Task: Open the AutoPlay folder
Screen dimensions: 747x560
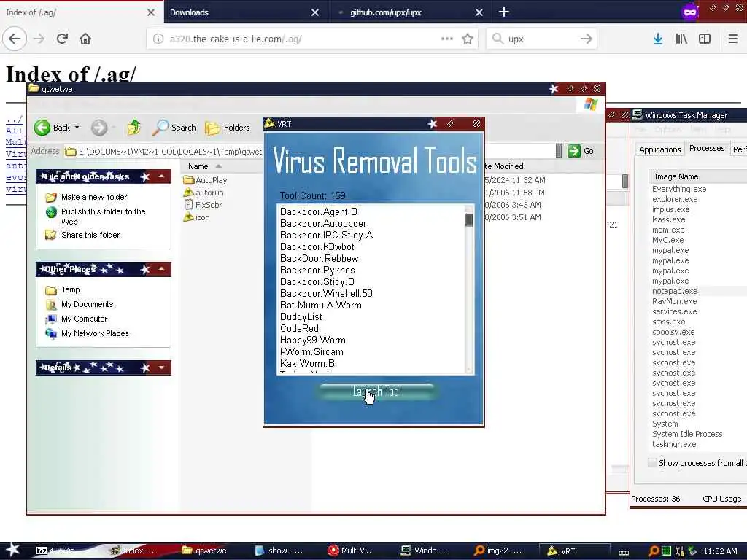Action: (205, 180)
